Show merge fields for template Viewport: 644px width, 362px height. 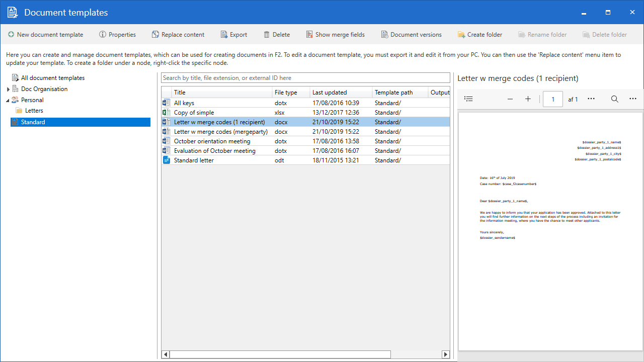335,35
